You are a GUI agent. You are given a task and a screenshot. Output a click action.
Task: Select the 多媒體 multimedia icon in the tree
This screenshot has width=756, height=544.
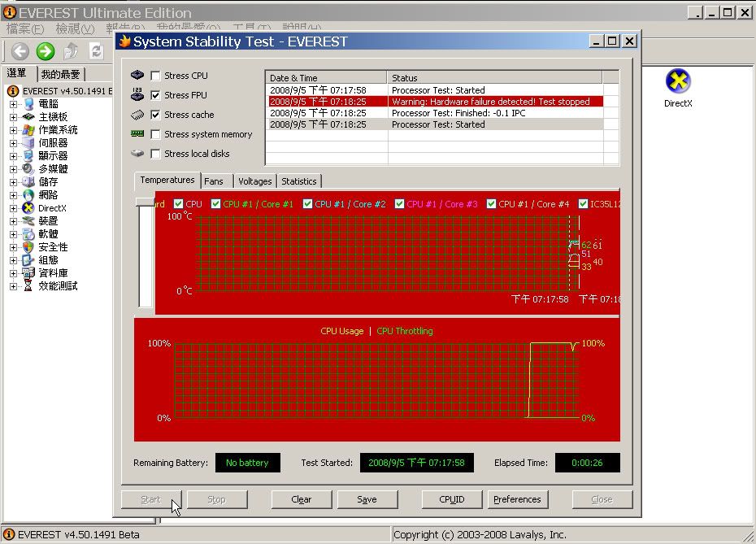pos(28,169)
